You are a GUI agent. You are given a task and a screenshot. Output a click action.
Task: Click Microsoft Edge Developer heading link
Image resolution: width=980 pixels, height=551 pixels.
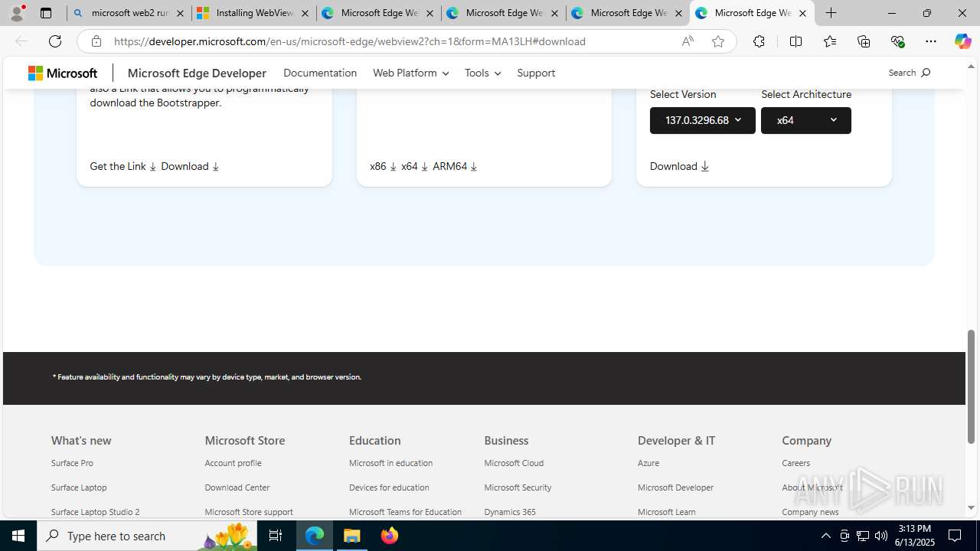(x=197, y=73)
